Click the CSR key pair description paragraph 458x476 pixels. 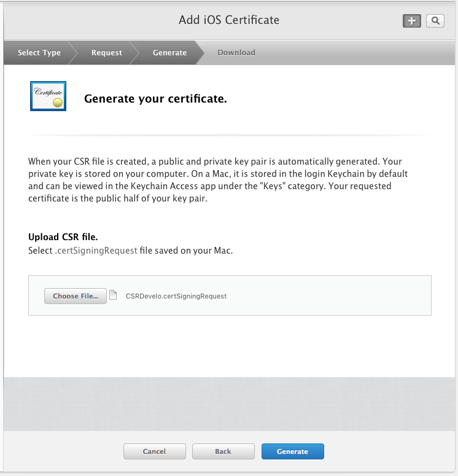(x=218, y=180)
